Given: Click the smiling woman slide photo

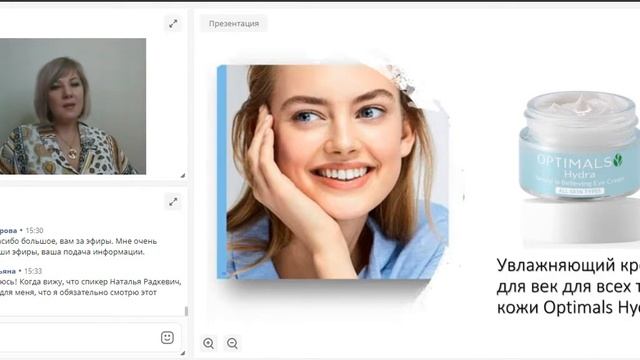Looking at the screenshot, I should pos(333,172).
